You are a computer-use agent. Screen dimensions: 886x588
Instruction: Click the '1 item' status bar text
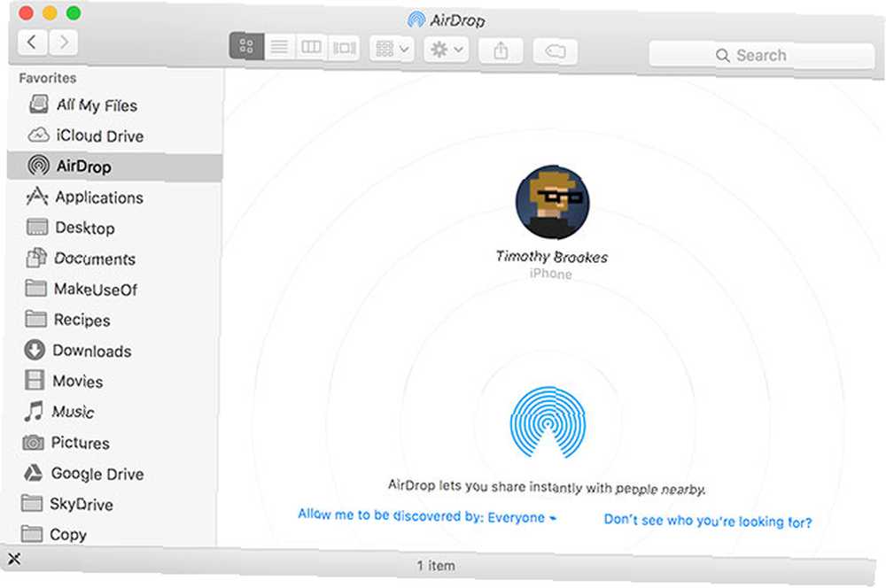coord(436,565)
